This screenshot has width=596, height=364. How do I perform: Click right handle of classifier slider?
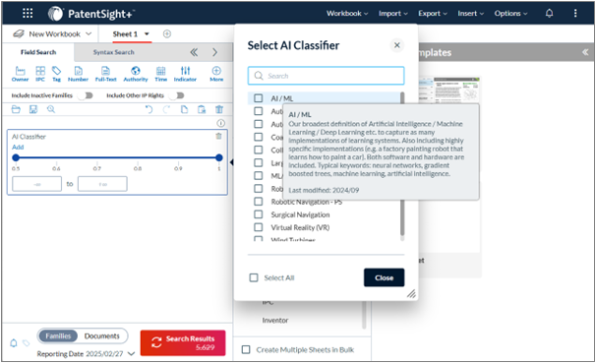pyautogui.click(x=219, y=157)
